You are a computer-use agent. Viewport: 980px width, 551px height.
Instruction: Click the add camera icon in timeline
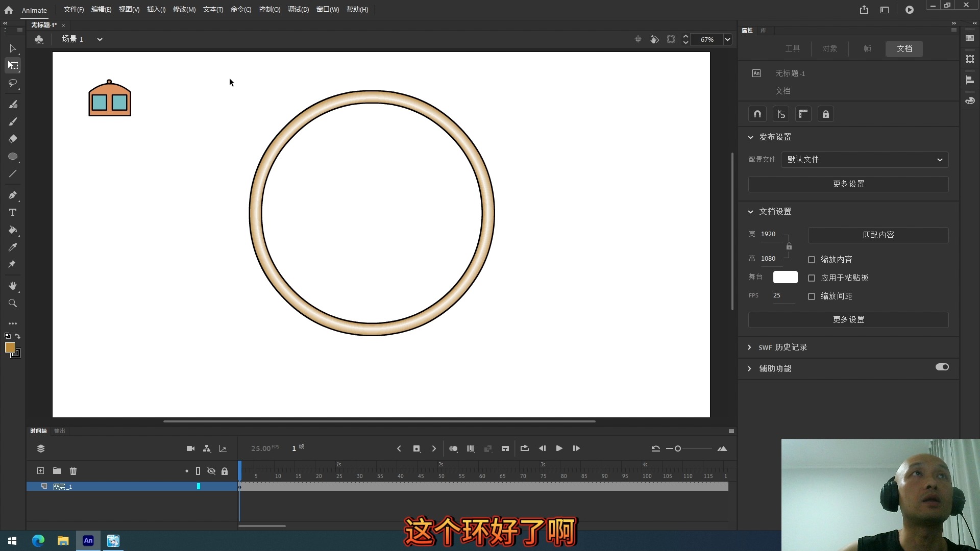tap(190, 448)
